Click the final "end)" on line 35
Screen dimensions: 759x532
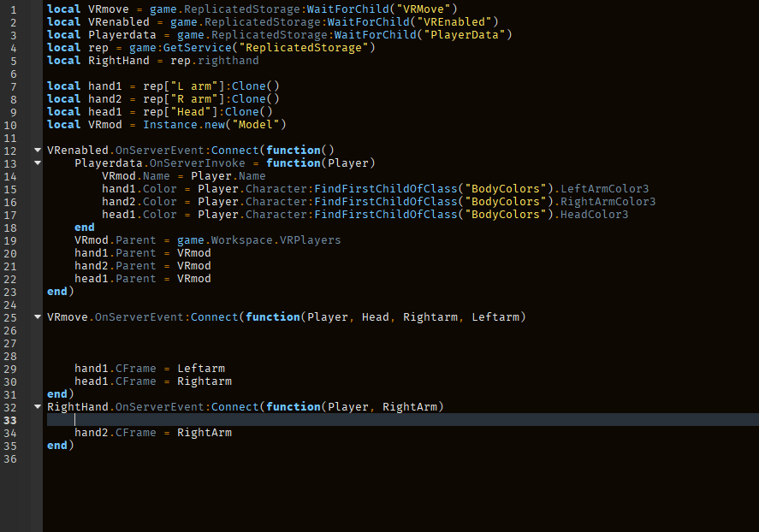[61, 446]
